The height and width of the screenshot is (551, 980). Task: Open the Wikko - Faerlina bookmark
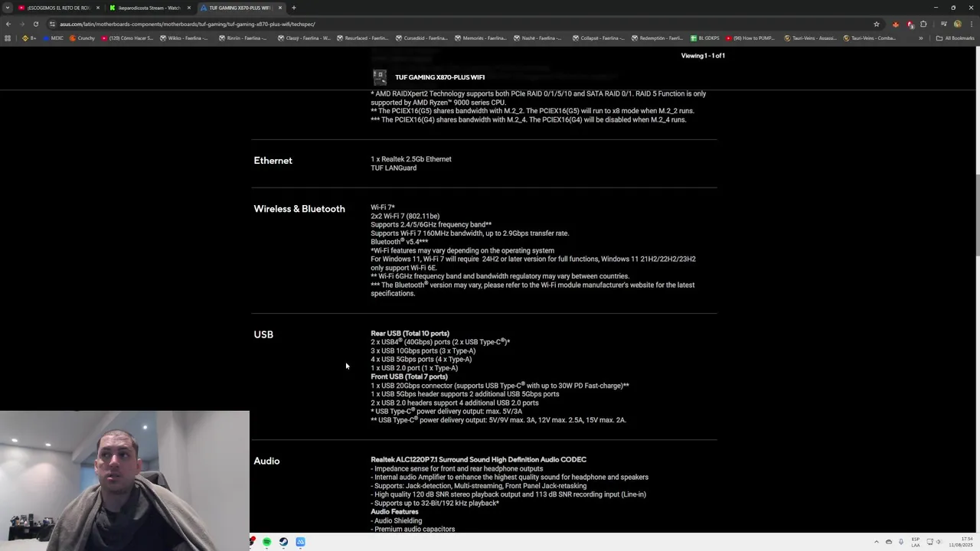(183, 38)
